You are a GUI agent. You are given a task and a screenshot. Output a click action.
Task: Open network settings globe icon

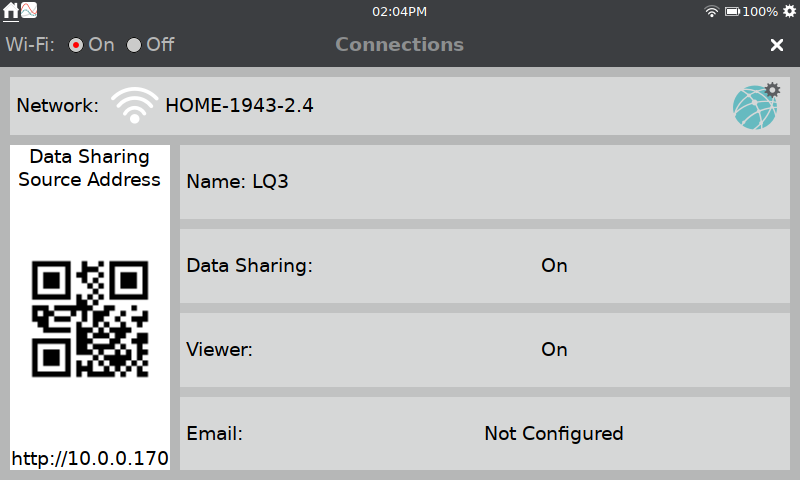tap(756, 106)
